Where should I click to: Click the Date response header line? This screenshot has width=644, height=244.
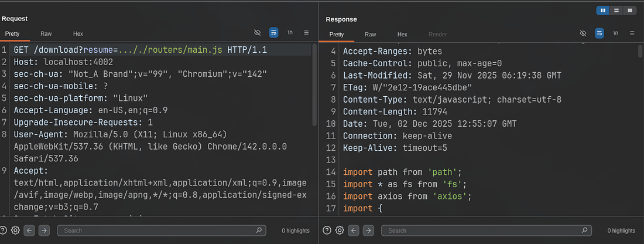pyautogui.click(x=430, y=124)
